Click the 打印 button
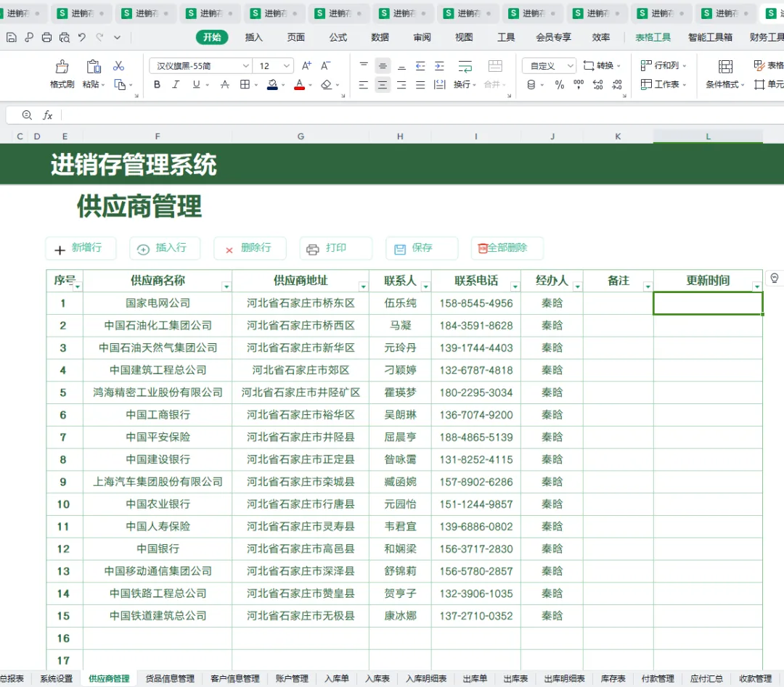Viewport: 784px width, 687px height. [x=336, y=248]
